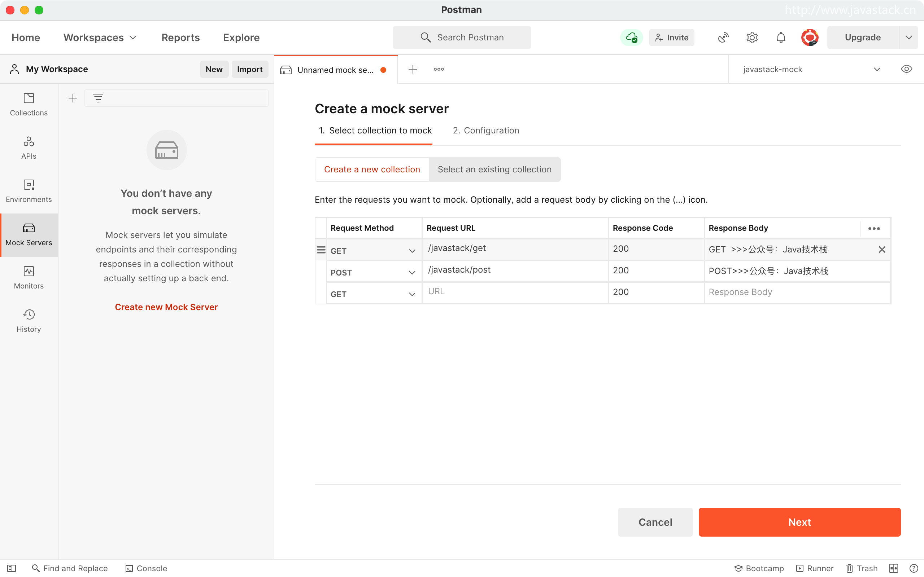Expand the POST request method dropdown
Screen dimensions: 924x577
[x=411, y=273]
